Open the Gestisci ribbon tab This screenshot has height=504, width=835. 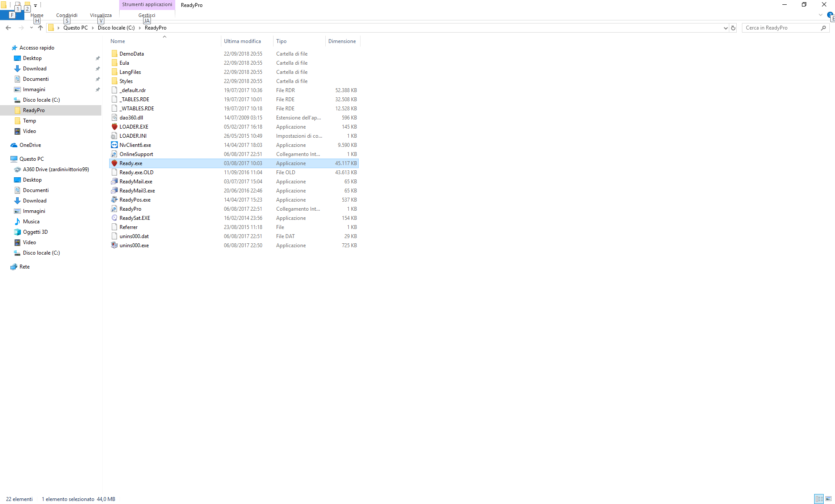coord(147,15)
